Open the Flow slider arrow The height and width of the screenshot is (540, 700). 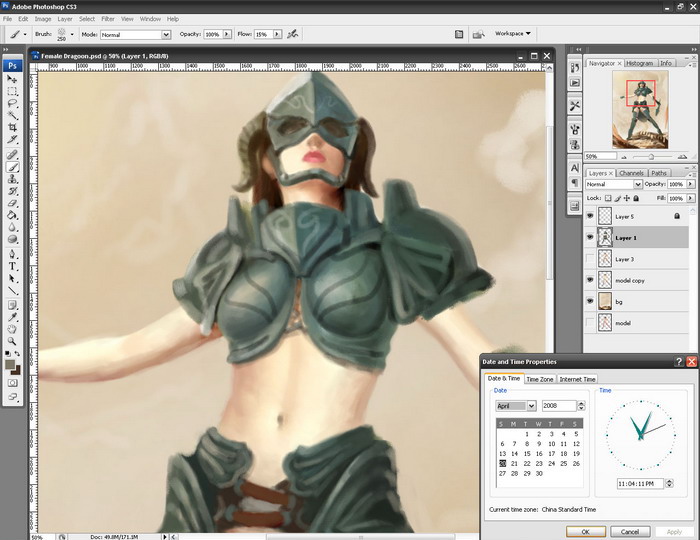[277, 34]
